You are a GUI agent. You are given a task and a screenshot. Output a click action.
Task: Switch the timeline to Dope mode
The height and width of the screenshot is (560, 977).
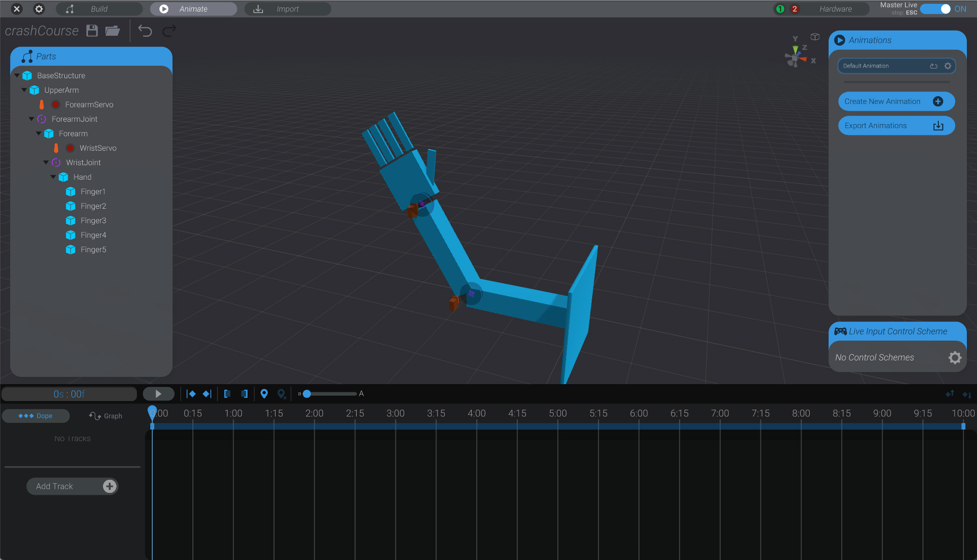pyautogui.click(x=36, y=416)
